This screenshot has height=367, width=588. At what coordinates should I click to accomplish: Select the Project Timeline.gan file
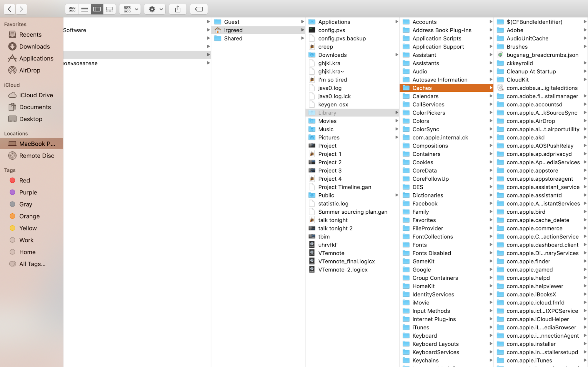click(352, 187)
